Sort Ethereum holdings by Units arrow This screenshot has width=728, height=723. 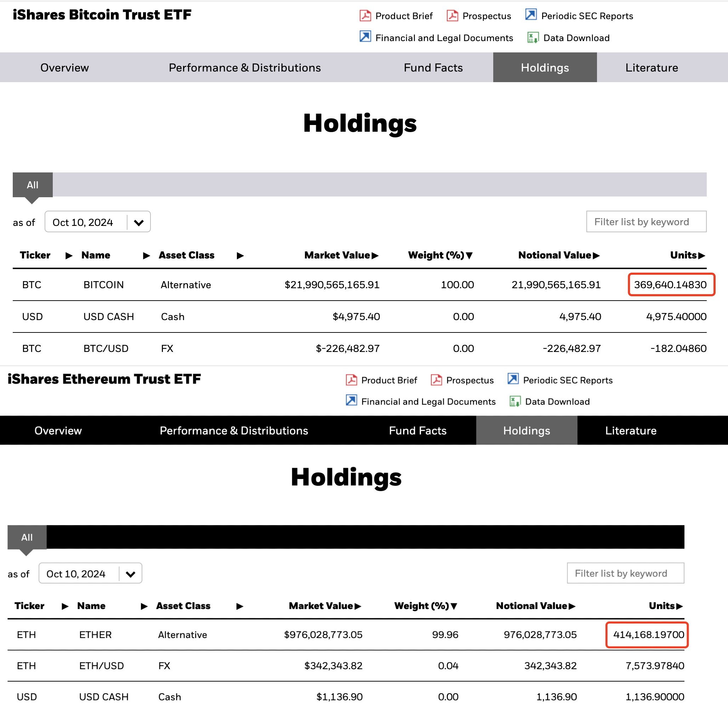click(679, 606)
